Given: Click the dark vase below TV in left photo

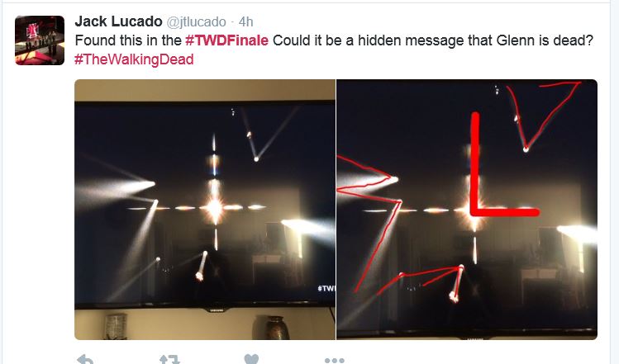Looking at the screenshot, I should click(x=275, y=328).
